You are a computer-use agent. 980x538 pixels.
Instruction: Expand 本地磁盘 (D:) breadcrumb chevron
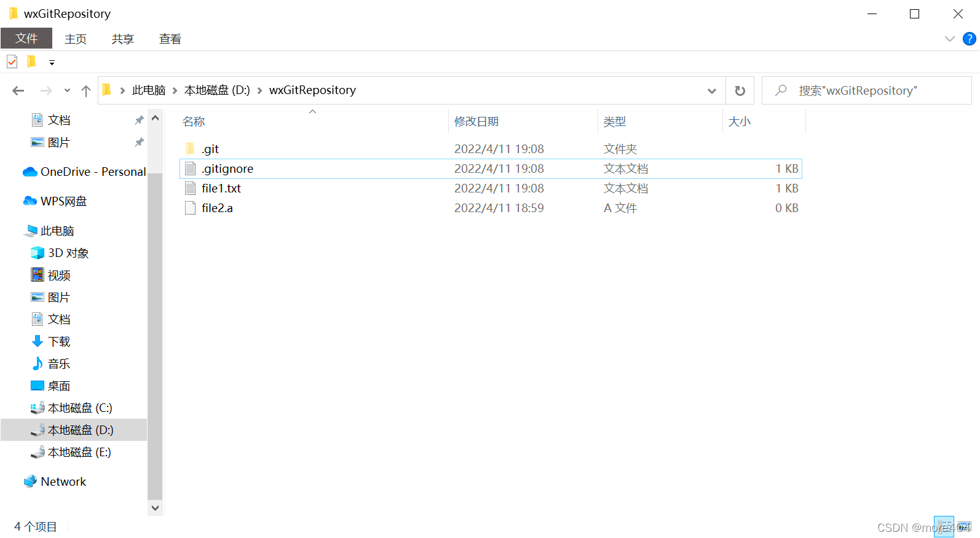(259, 90)
